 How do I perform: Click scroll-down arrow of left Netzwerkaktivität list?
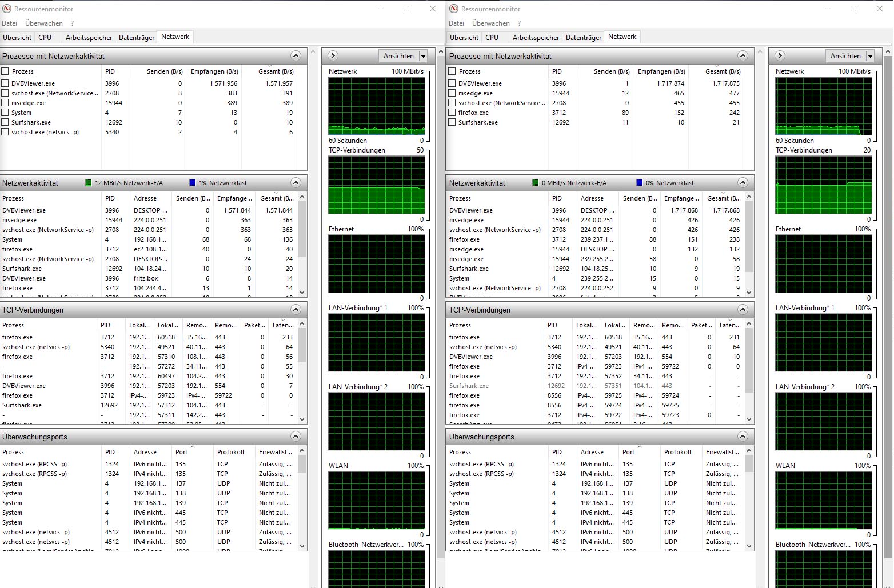coord(302,292)
